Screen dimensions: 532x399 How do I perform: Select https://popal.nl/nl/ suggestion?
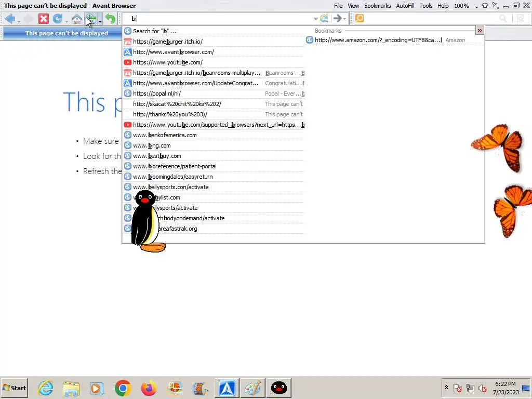click(x=214, y=94)
